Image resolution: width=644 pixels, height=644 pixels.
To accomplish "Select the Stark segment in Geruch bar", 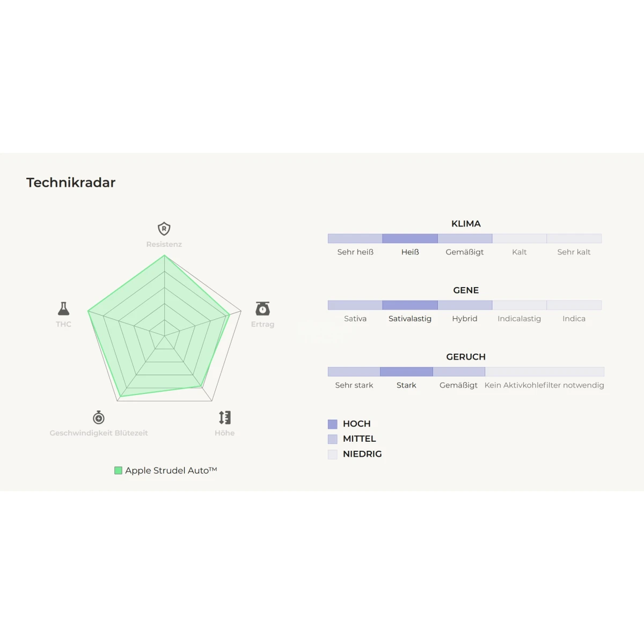I will click(x=406, y=371).
